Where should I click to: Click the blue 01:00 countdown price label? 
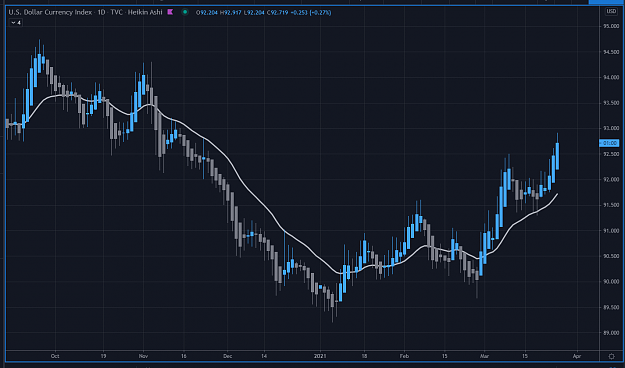(609, 143)
